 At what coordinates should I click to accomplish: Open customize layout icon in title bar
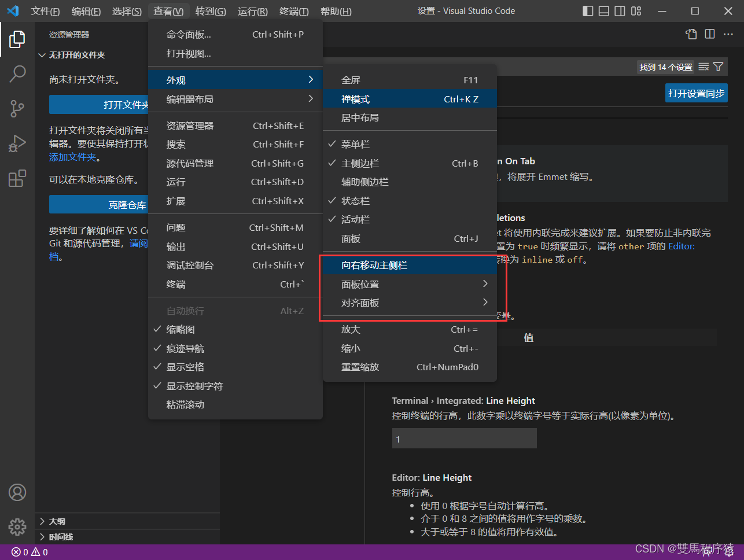pos(636,11)
